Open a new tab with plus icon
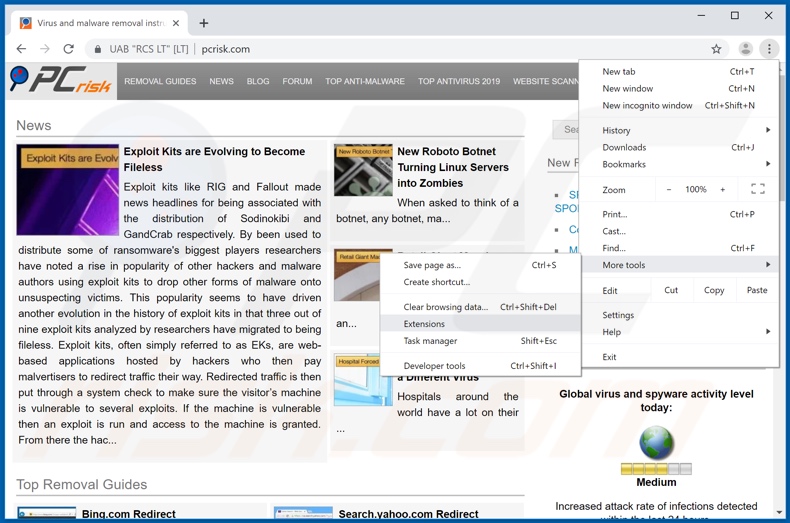 (204, 23)
